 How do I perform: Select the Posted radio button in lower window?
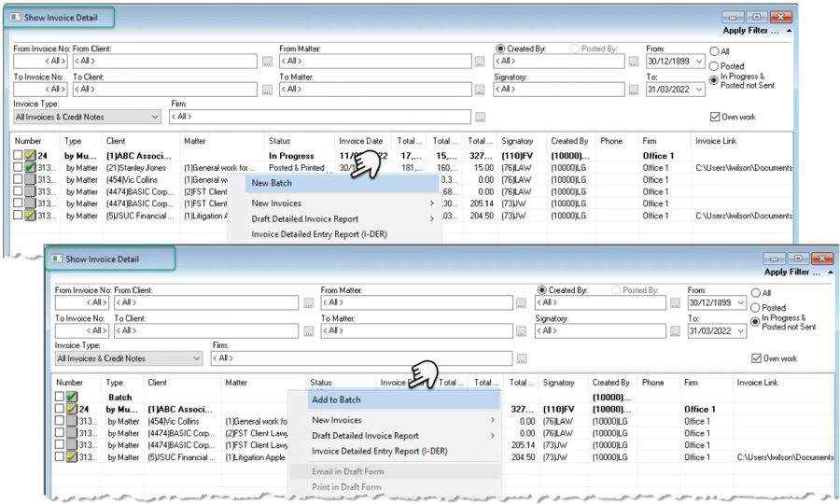click(x=755, y=308)
